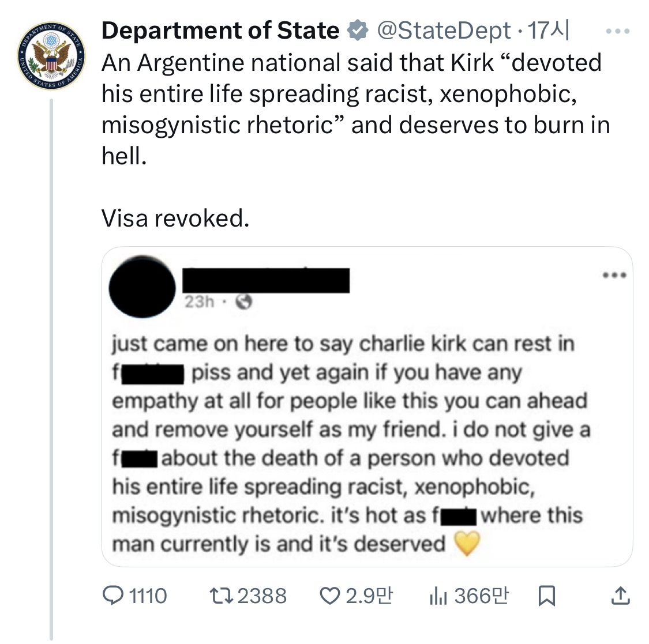649x644 pixels.
Task: Click the Department of State display name
Action: click(x=220, y=31)
